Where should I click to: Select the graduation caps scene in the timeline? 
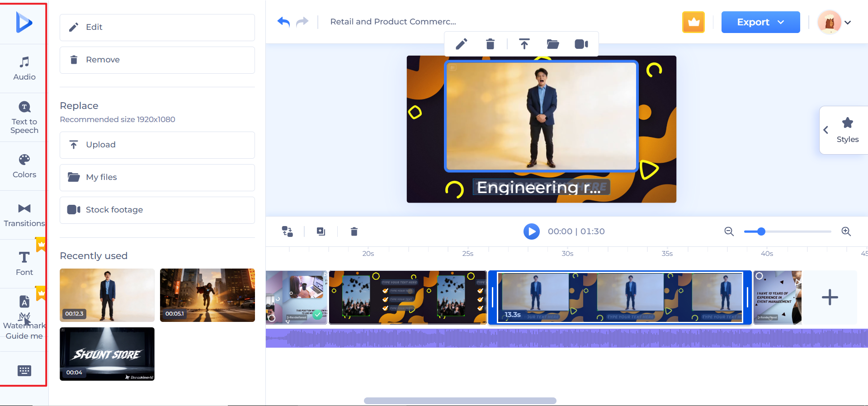[408, 297]
